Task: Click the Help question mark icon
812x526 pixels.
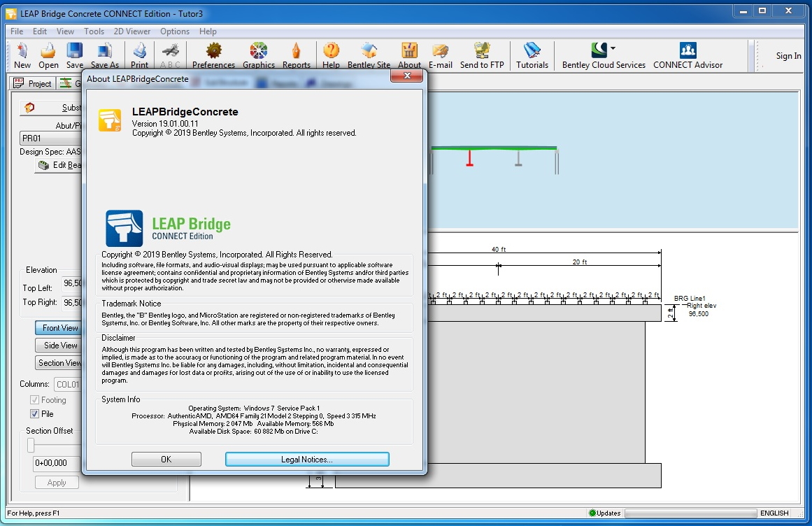Action: (x=331, y=56)
